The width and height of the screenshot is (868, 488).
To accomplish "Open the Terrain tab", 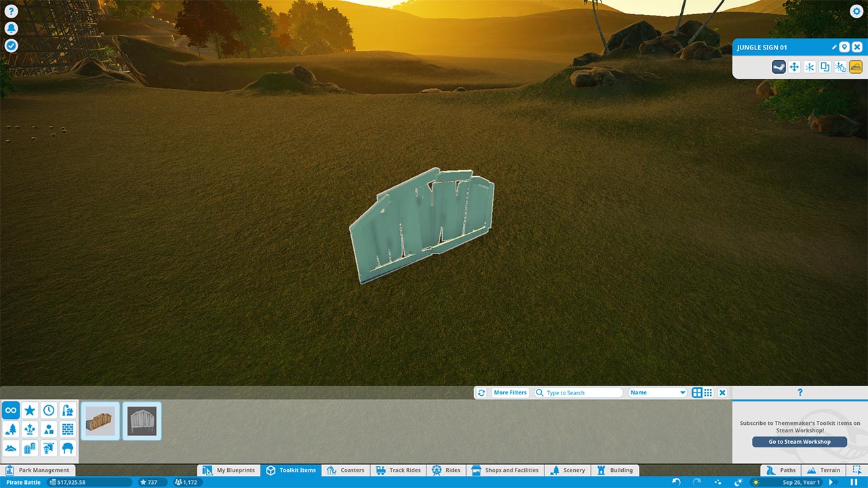I will coord(823,470).
